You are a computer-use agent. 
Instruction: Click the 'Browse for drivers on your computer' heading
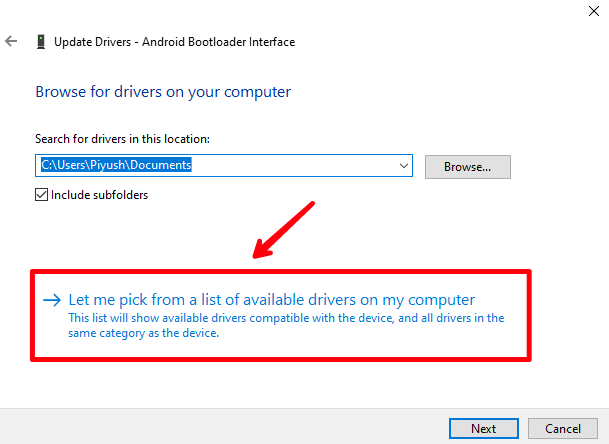163,92
